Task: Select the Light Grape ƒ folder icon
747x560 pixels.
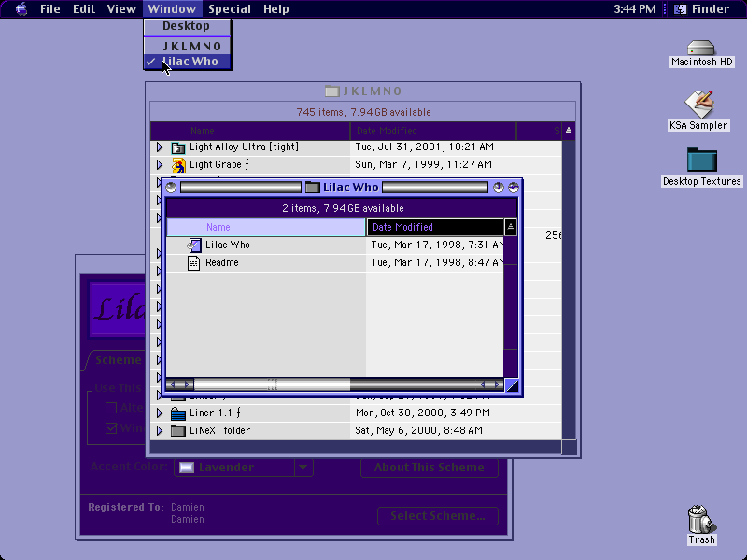Action: click(x=178, y=165)
